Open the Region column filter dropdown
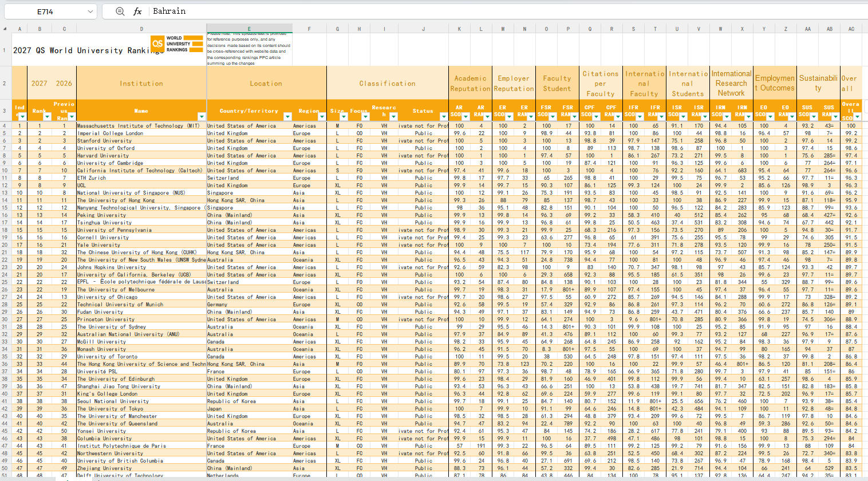 click(322, 117)
